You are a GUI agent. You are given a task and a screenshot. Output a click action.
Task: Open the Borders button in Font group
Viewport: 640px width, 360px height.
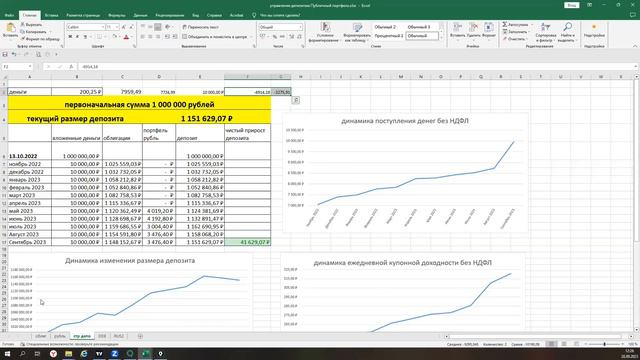[x=99, y=37]
